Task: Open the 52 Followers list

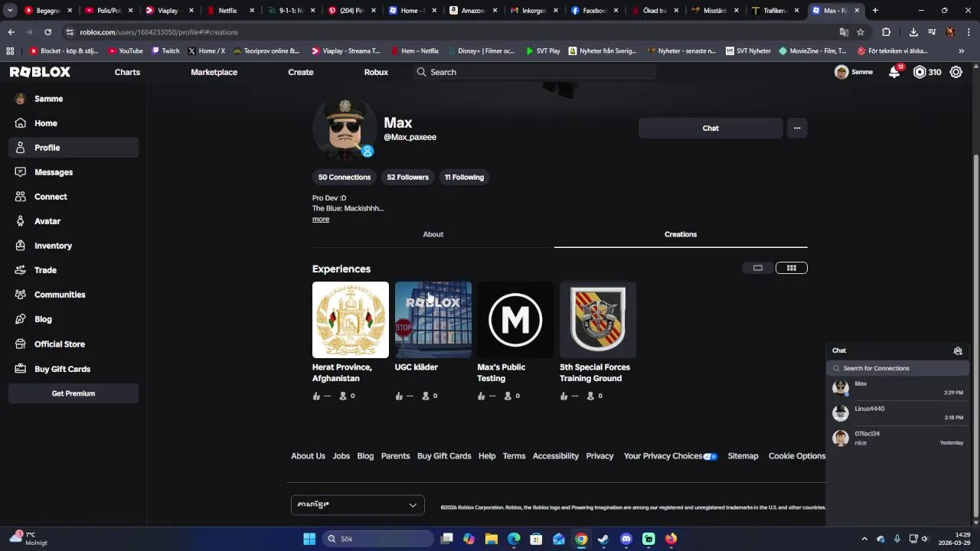Action: pyautogui.click(x=407, y=177)
